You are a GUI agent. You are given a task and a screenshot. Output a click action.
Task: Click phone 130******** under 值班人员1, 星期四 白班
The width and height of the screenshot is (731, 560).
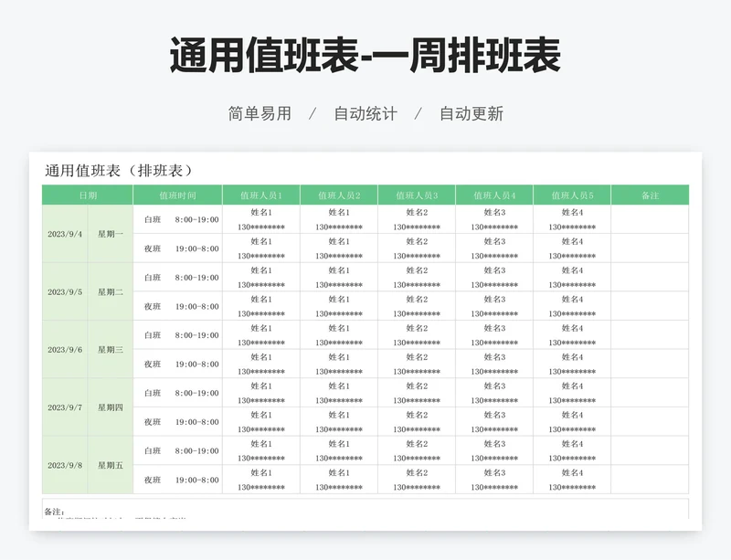(261, 400)
